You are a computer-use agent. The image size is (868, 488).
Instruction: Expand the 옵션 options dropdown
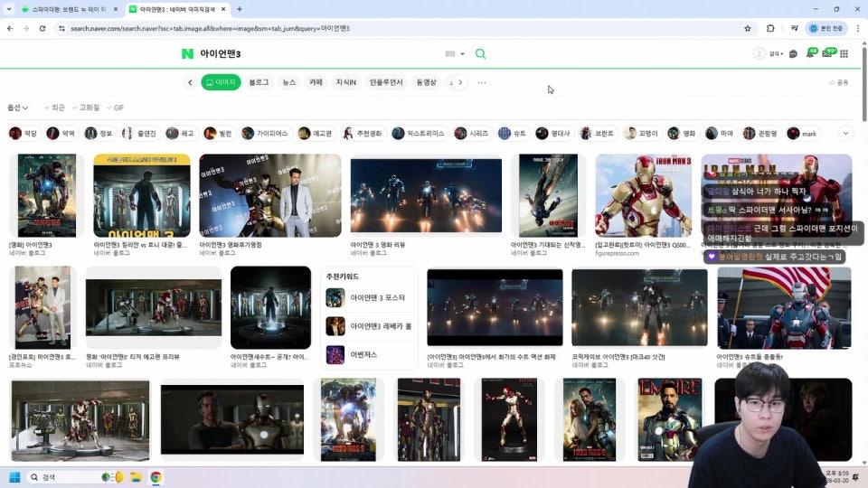click(x=17, y=108)
